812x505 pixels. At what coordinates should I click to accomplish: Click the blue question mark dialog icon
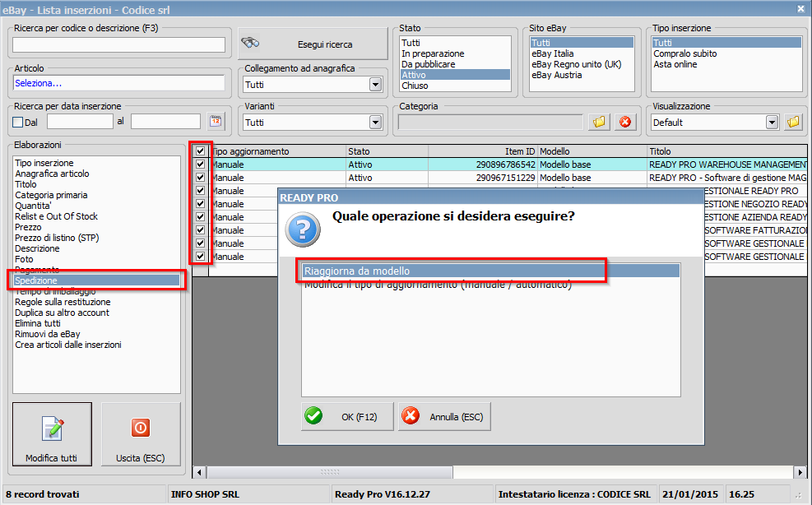point(303,230)
